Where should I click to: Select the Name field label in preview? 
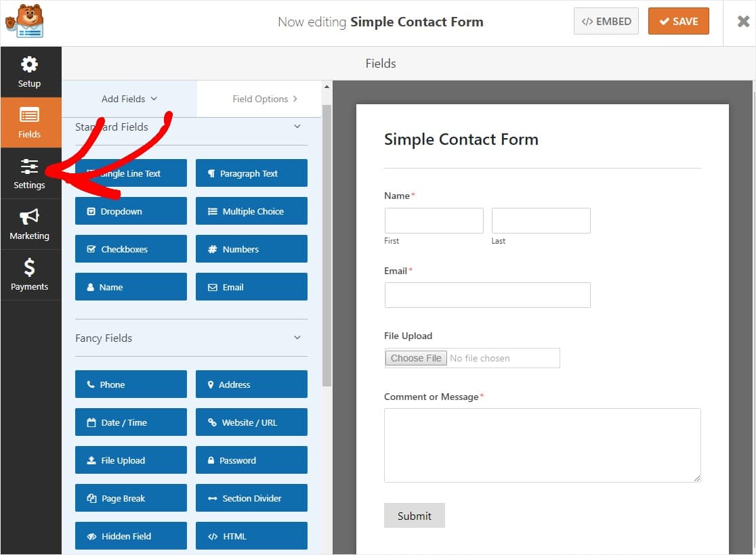coord(397,196)
